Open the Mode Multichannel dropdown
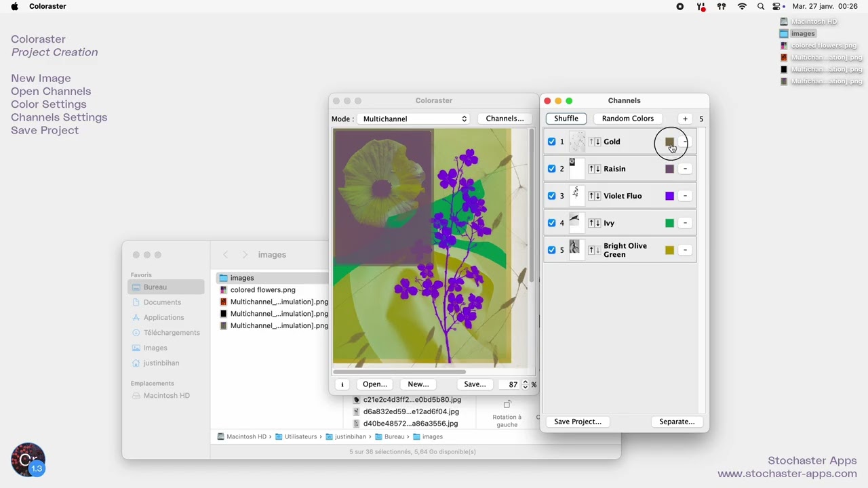Screen dimensions: 868x488 click(414, 119)
